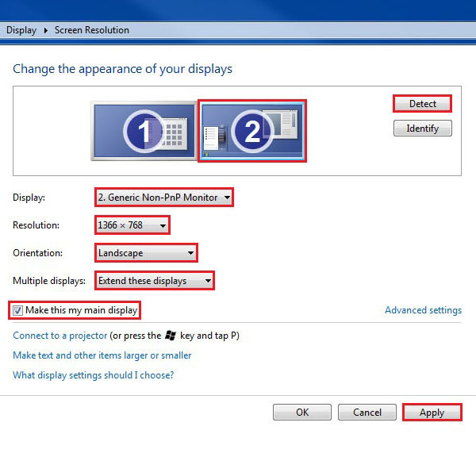Open the Display dropdown

(164, 198)
